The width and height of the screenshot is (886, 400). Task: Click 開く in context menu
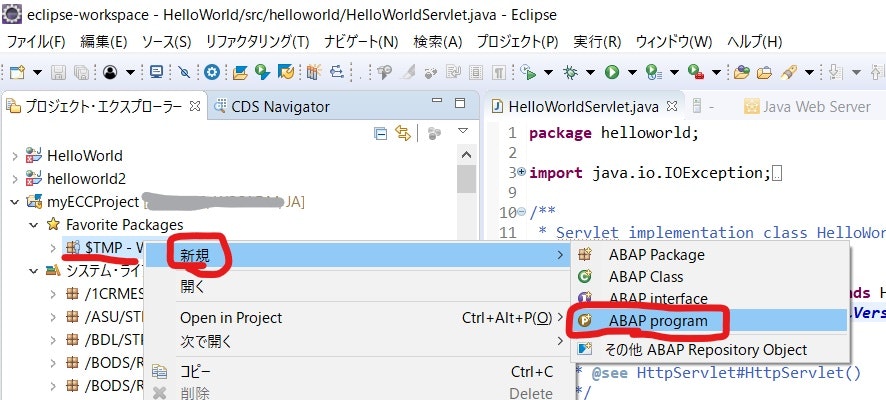point(357,287)
